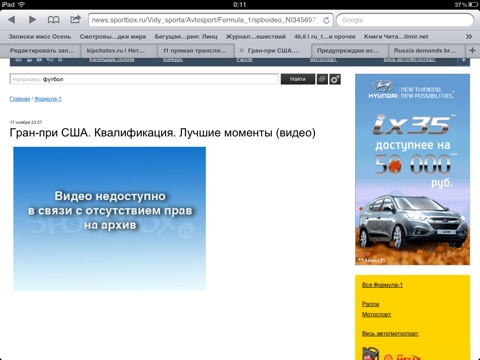The height and width of the screenshot is (360, 480).
Task: Open bookmark Книги Чита...itmir.net
Action: point(396,36)
